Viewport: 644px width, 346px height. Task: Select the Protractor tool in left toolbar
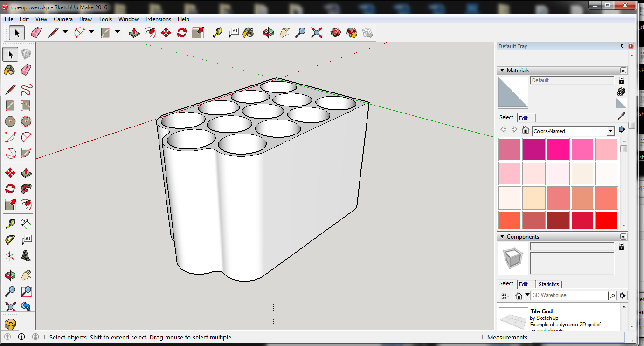coord(10,240)
